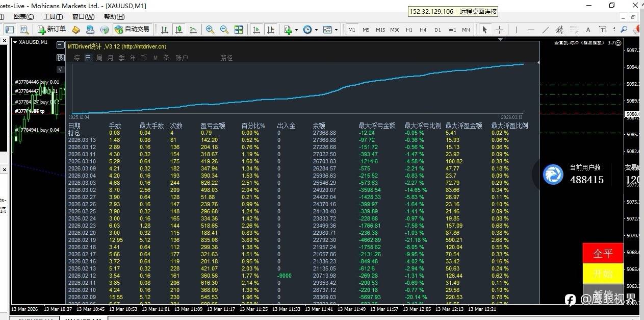Select the equidistant channel tool
644x320 pixels.
(x=559, y=30)
